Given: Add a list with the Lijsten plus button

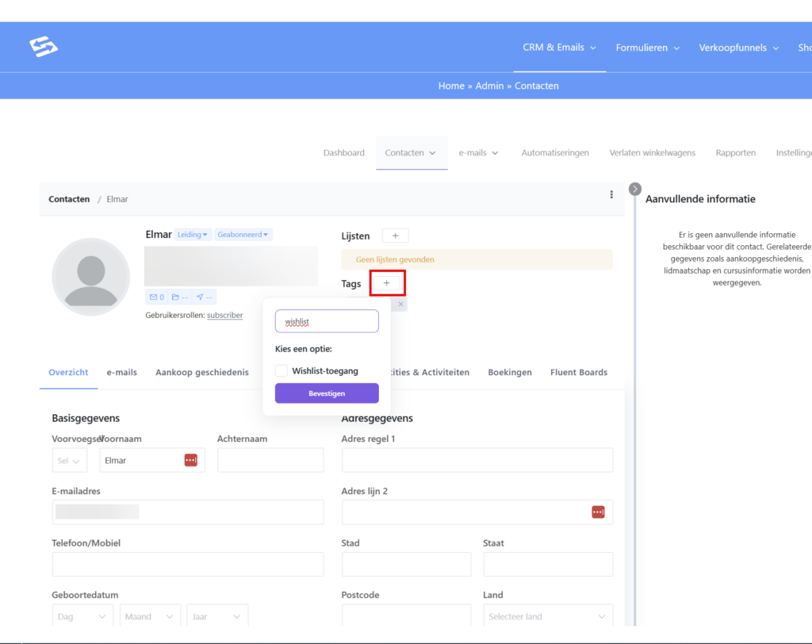Looking at the screenshot, I should coord(395,236).
